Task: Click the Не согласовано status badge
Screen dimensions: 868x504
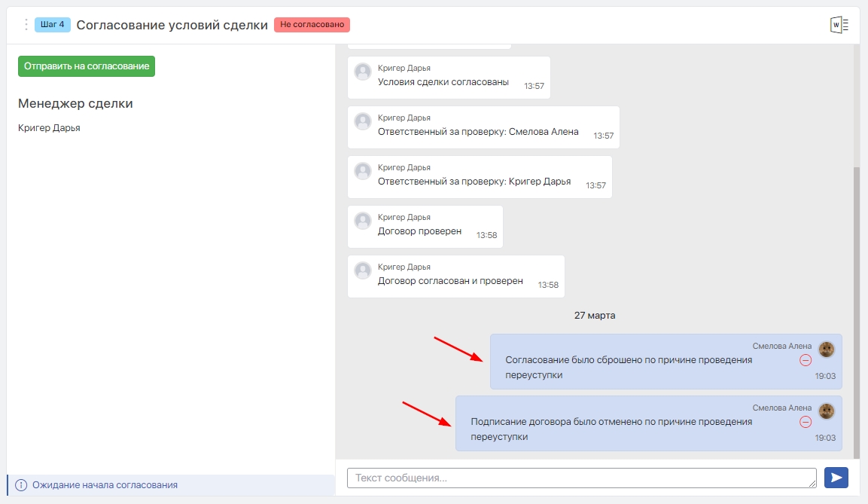Action: 312,25
